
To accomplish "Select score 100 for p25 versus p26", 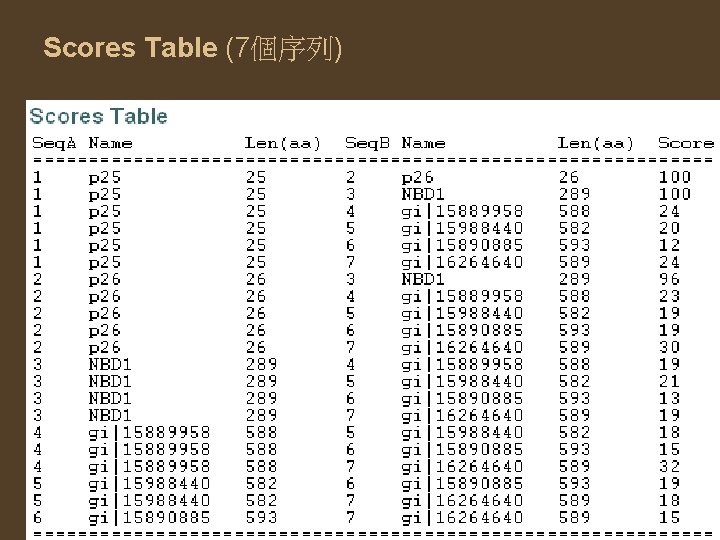I will pos(675,177).
